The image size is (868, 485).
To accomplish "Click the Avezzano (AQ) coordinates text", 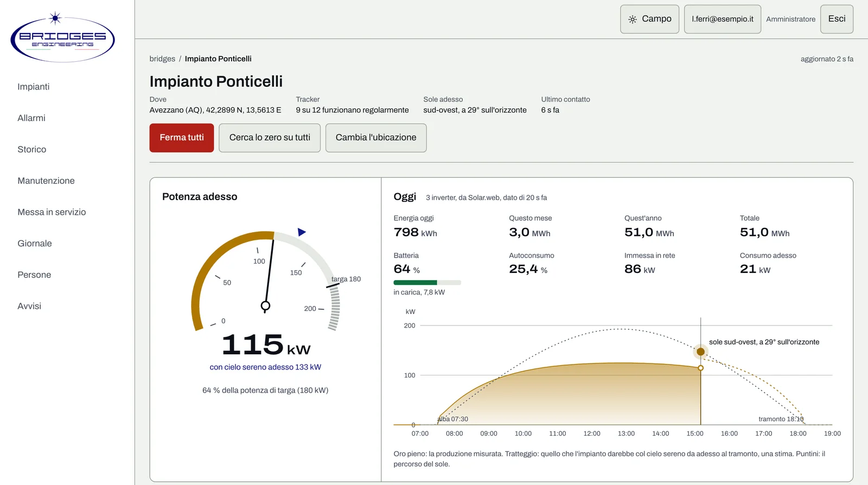I will click(215, 110).
